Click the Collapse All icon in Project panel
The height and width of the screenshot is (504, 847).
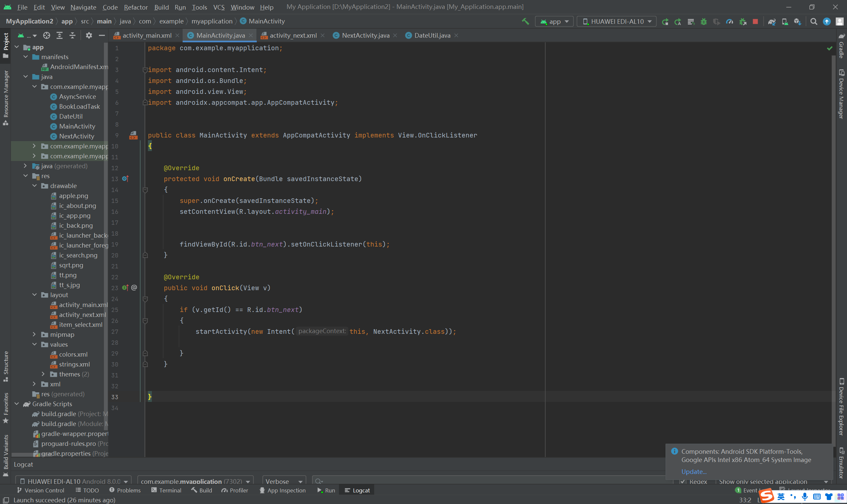(x=72, y=35)
